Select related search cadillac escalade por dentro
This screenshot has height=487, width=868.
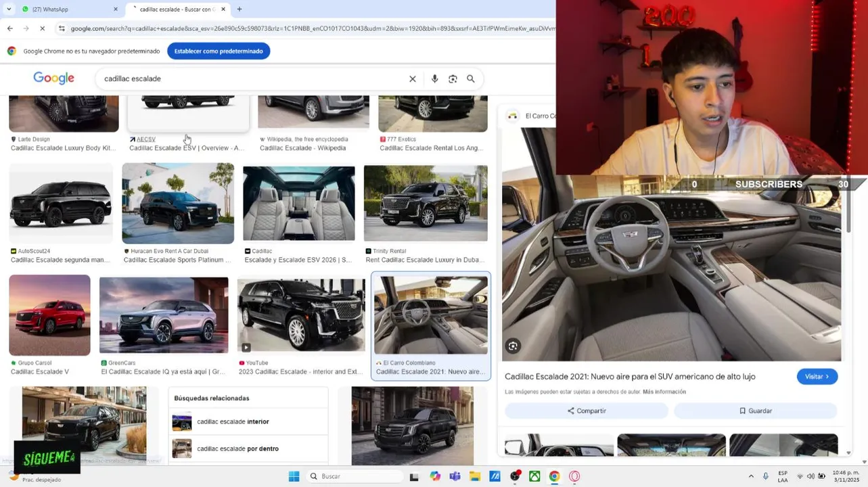(x=248, y=448)
